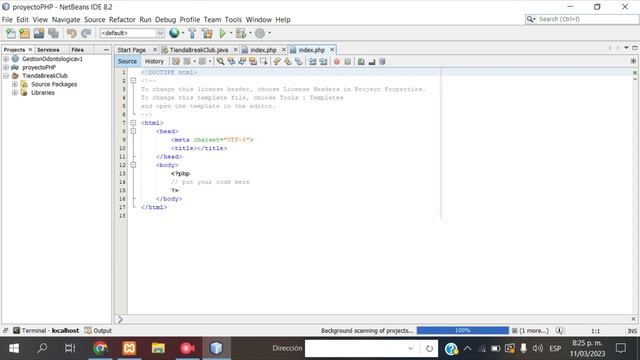640x360 pixels.
Task: Open the Run Project dropdown arrow
Action: click(x=231, y=33)
